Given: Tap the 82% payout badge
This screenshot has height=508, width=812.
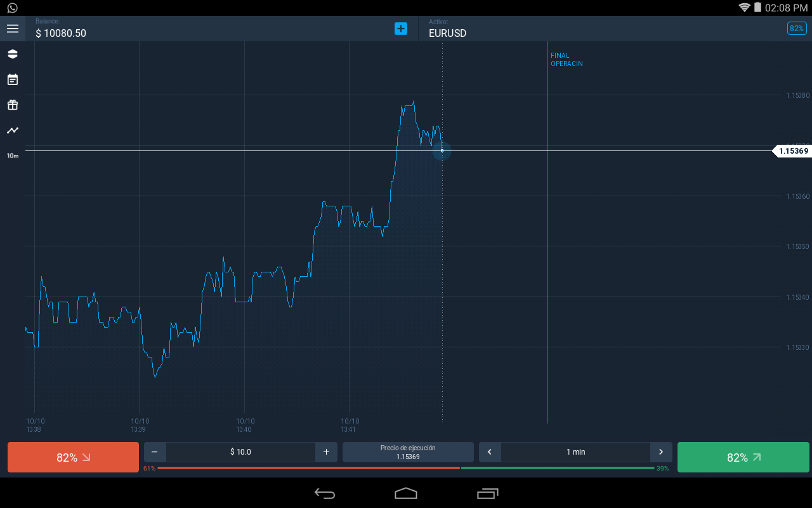Looking at the screenshot, I should click(x=797, y=29).
